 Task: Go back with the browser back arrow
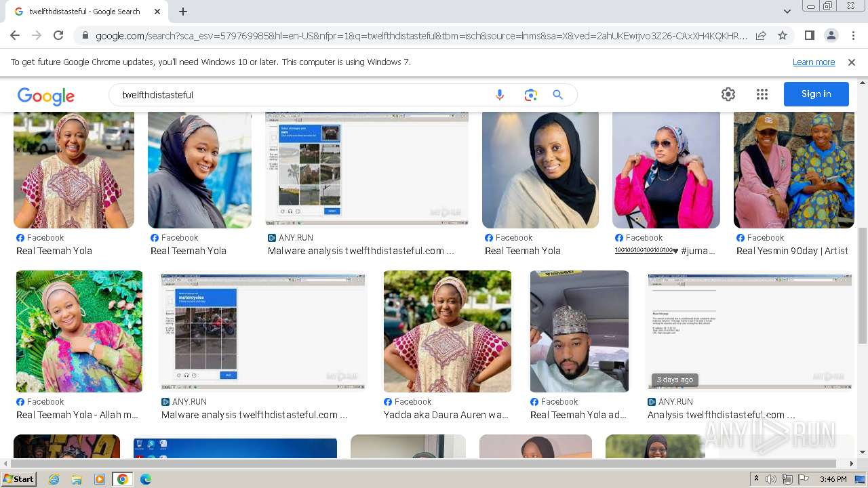15,35
